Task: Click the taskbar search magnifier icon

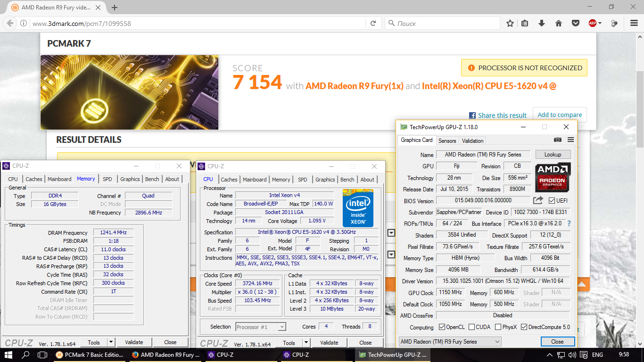Action: coord(26,355)
